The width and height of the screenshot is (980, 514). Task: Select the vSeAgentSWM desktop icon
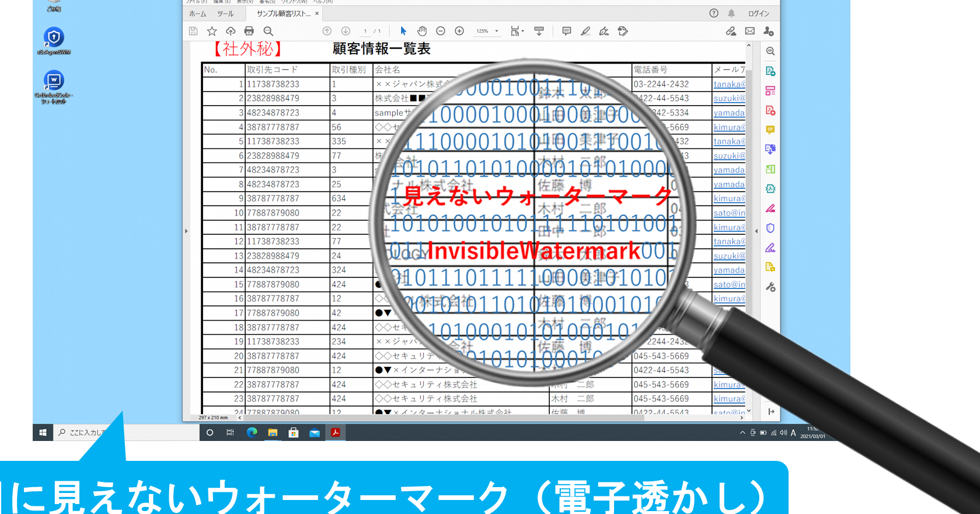coord(54,41)
